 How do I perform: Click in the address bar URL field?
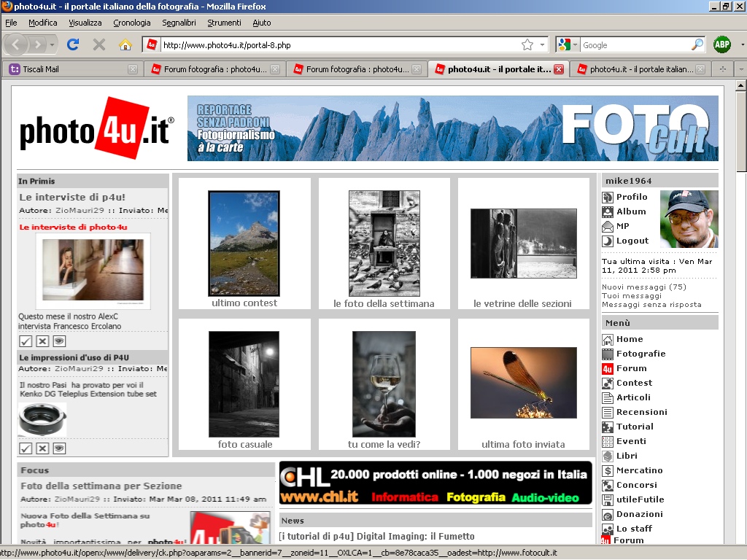(x=340, y=45)
